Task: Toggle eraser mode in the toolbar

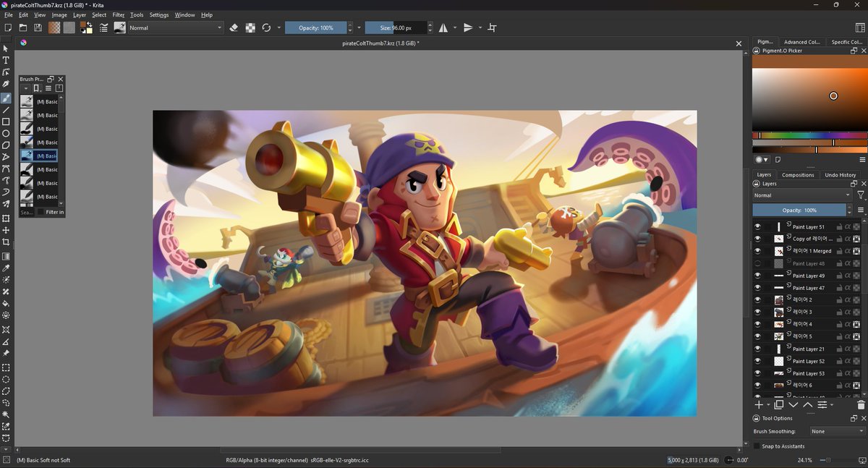Action: point(234,27)
